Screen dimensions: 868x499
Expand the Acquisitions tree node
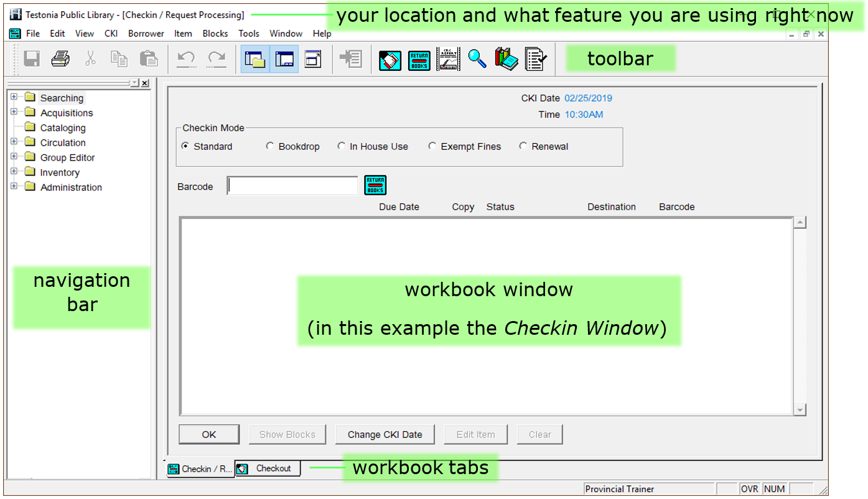(x=14, y=112)
